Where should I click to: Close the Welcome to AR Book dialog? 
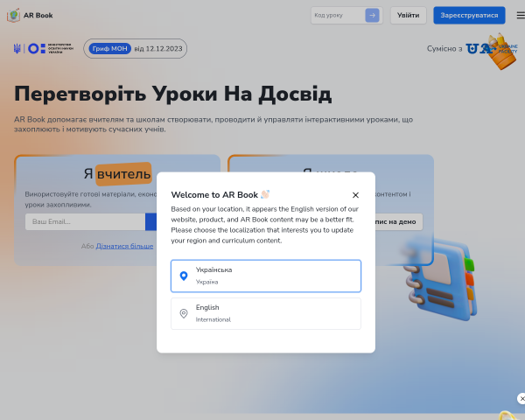[355, 195]
